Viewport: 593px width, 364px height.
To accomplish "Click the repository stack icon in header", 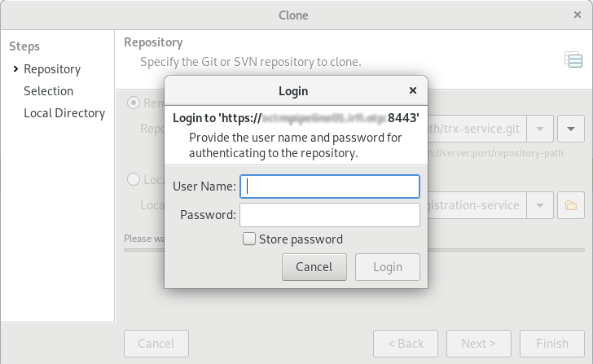I will click(x=573, y=59).
